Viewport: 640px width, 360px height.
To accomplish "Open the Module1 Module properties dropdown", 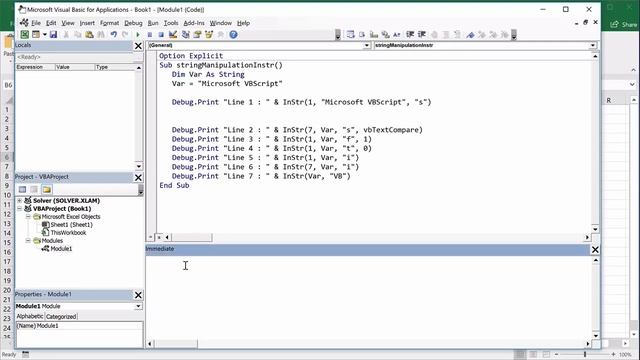I will coord(138,306).
